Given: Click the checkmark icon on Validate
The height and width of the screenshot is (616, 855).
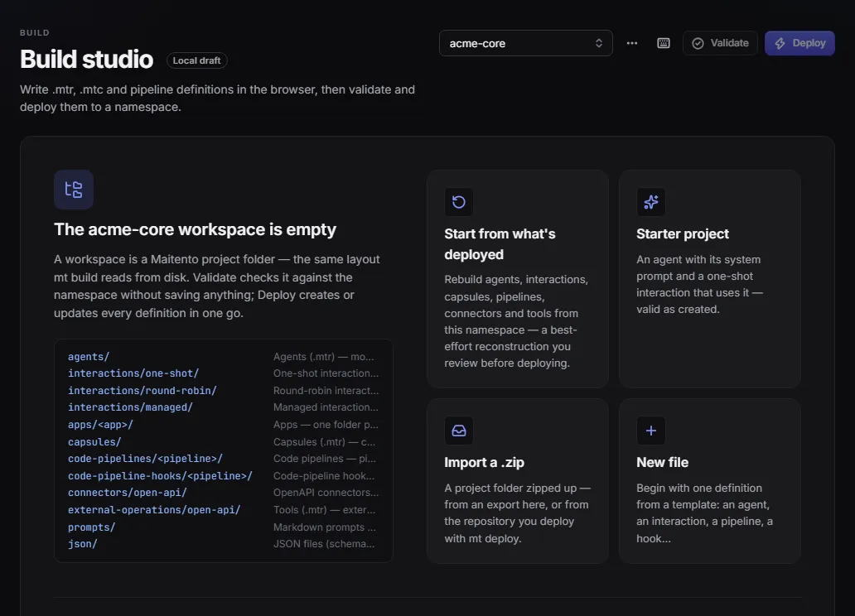Looking at the screenshot, I should 698,43.
